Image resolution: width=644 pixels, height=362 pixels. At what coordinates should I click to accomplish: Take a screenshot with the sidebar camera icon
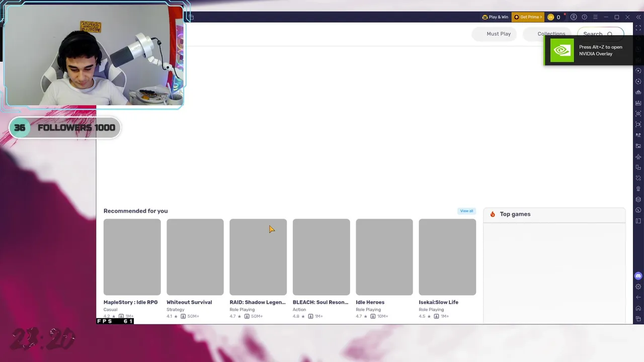click(x=638, y=114)
